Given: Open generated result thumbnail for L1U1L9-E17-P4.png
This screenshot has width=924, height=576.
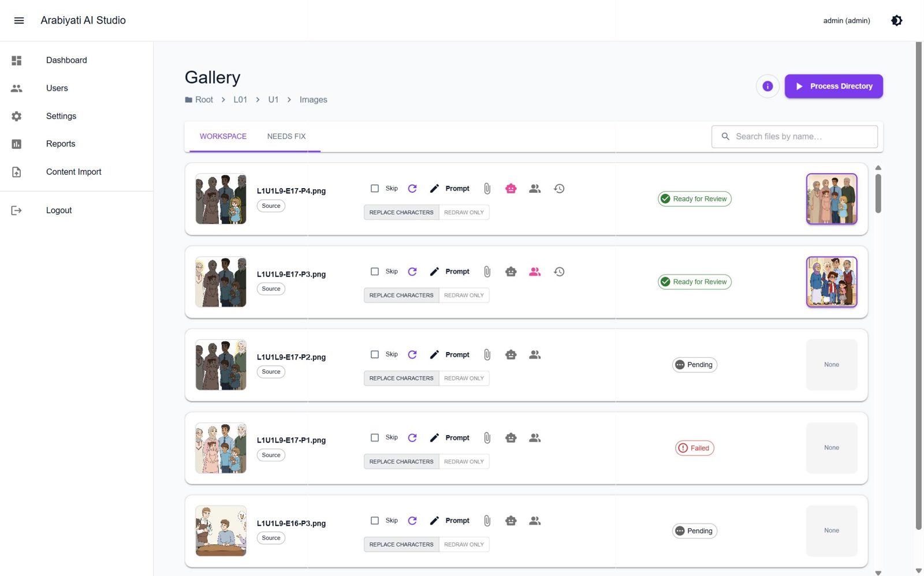Looking at the screenshot, I should [832, 199].
